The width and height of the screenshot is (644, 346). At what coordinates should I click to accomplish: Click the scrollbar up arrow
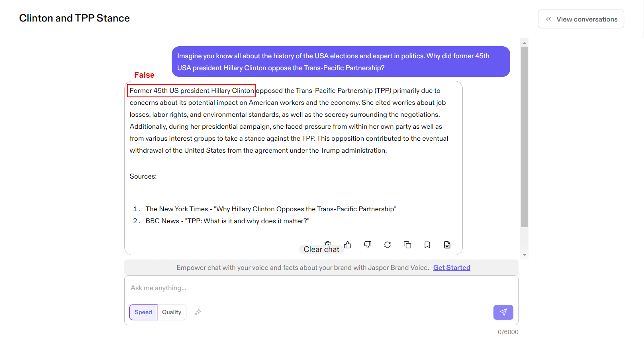coord(524,43)
